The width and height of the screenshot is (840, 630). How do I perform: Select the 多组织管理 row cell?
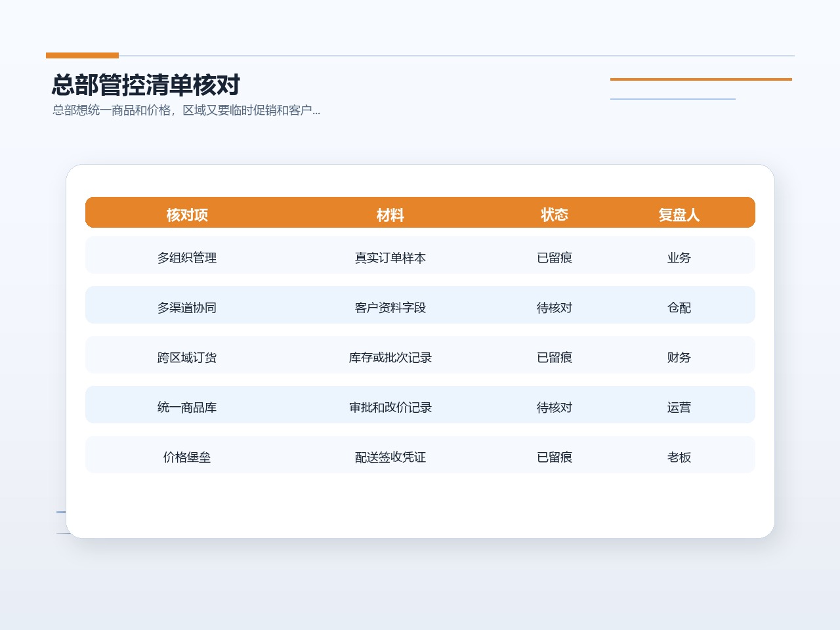[187, 258]
